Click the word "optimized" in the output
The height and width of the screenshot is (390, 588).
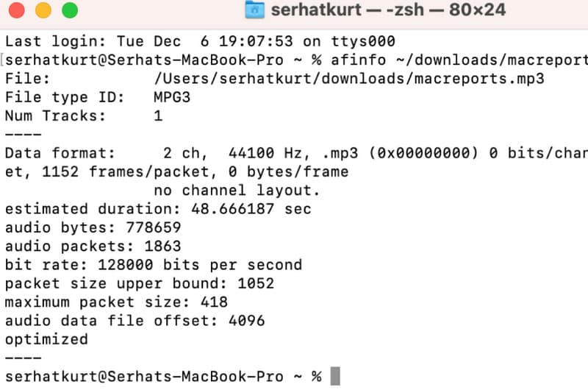tap(46, 339)
